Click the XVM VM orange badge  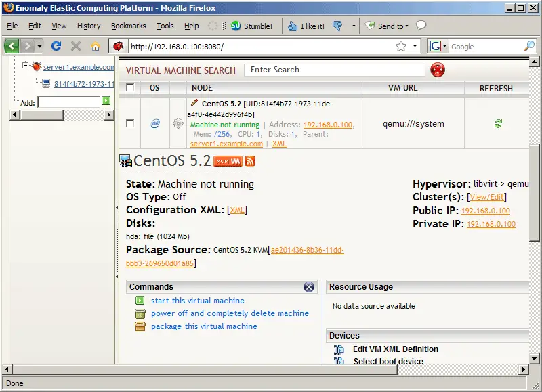tap(228, 161)
